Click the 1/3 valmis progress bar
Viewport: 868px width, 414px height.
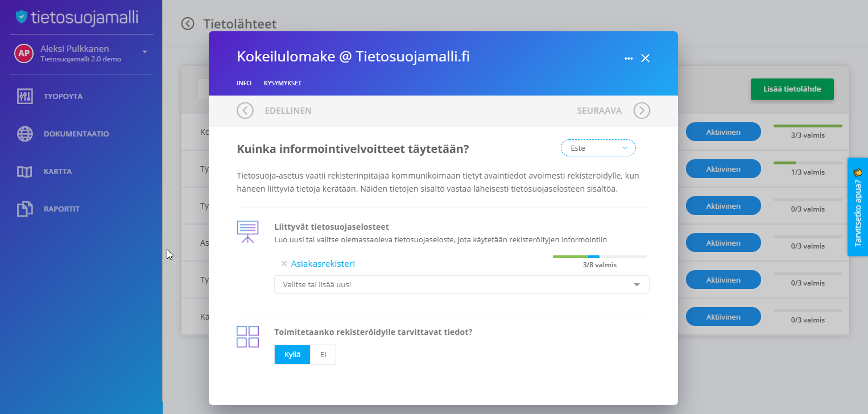click(x=808, y=163)
